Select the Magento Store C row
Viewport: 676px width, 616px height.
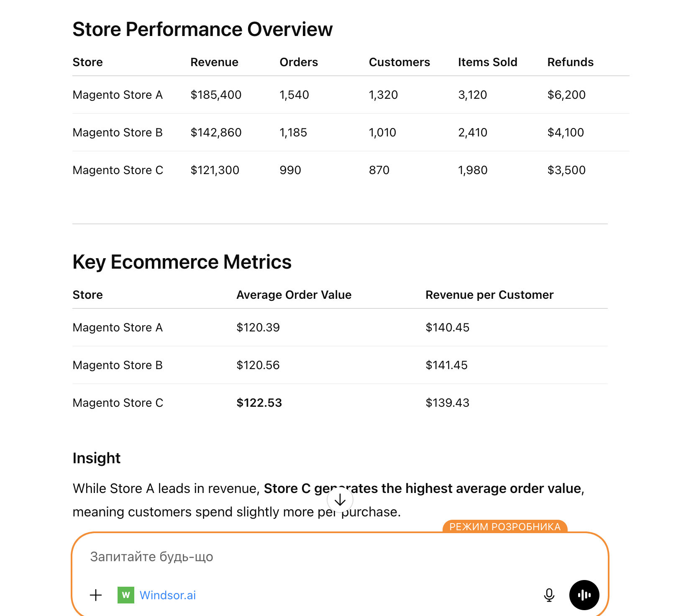click(118, 170)
